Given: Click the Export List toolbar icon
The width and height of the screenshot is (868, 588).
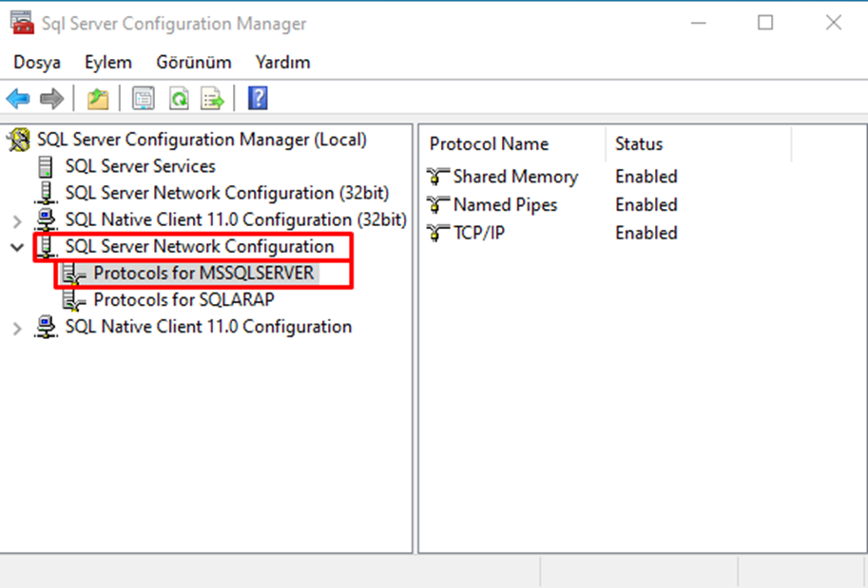Looking at the screenshot, I should point(213,99).
